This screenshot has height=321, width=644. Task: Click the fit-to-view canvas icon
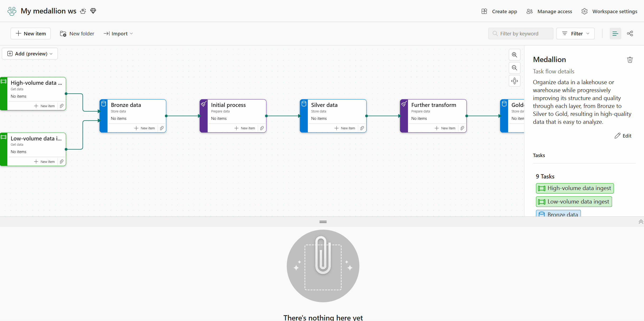pos(514,81)
